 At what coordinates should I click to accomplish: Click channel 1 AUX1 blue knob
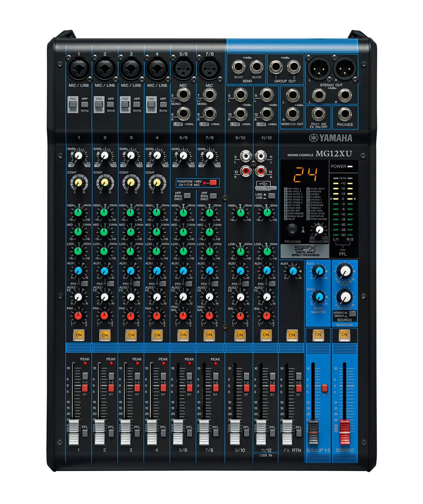click(x=78, y=271)
